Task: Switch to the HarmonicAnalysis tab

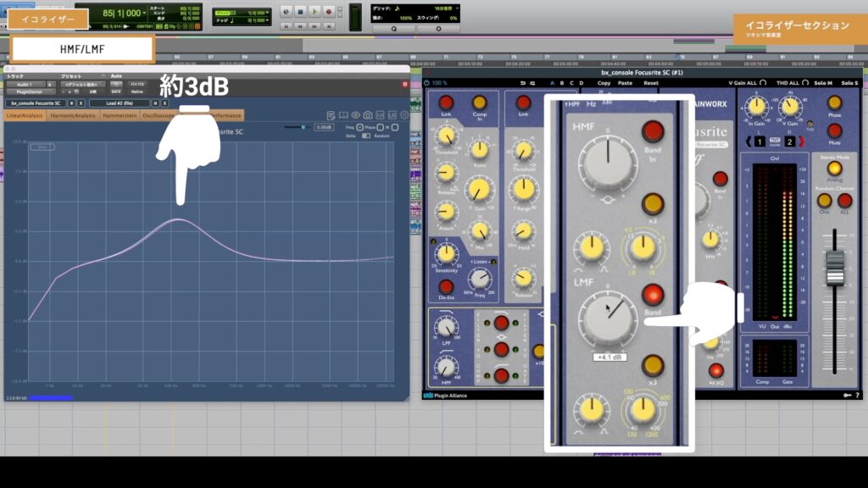Action: (73, 115)
